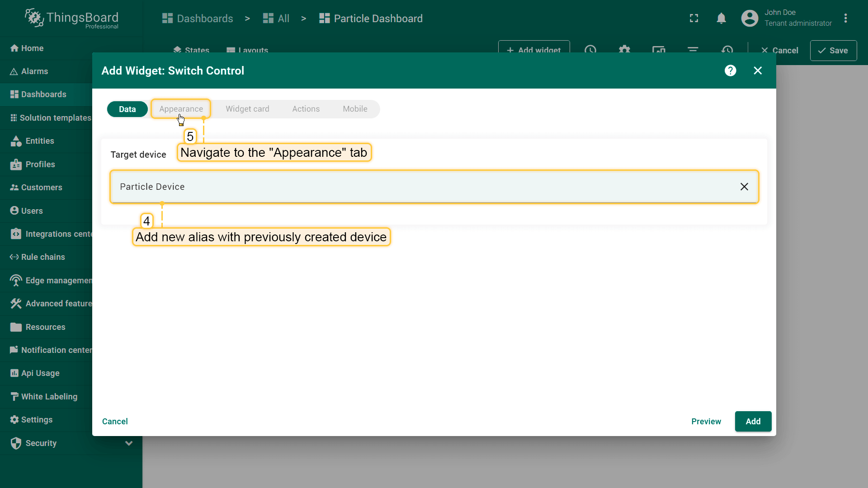Toggle fullscreen mode icon
868x488 pixels.
(694, 19)
